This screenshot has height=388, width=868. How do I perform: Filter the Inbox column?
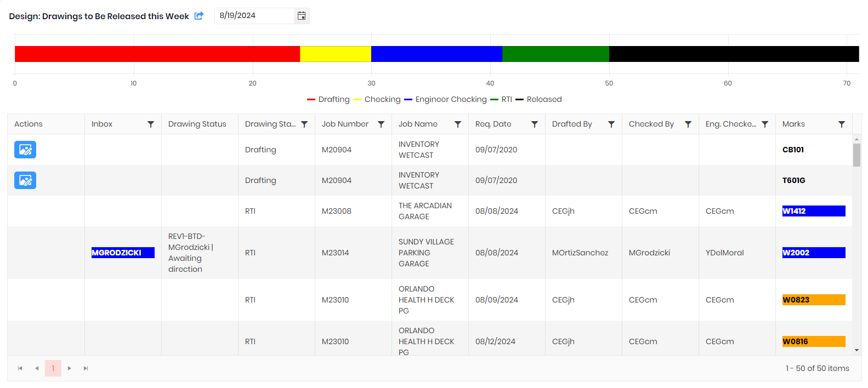click(151, 124)
